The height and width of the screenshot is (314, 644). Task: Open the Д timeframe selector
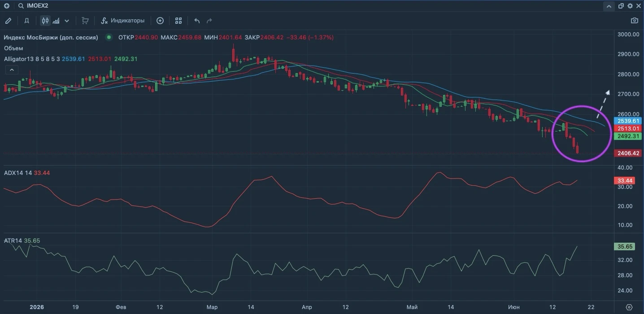tap(26, 21)
